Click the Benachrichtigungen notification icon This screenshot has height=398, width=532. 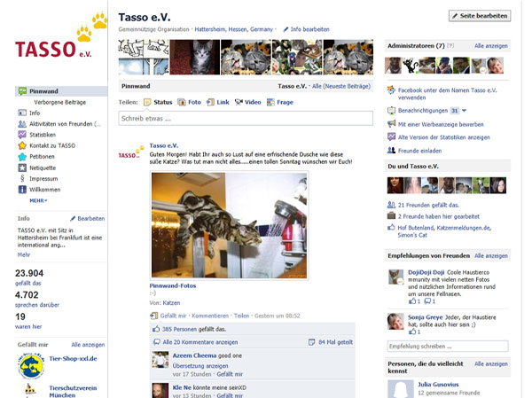pyautogui.click(x=391, y=111)
